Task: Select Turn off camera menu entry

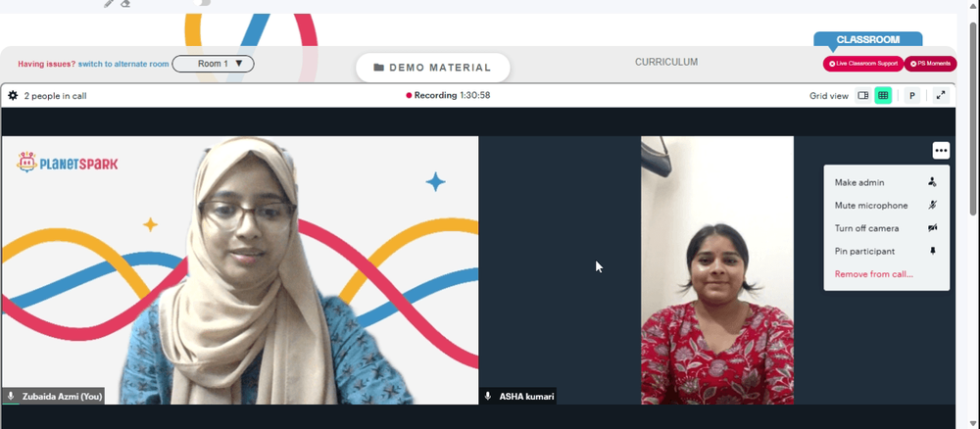Action: 886,228
